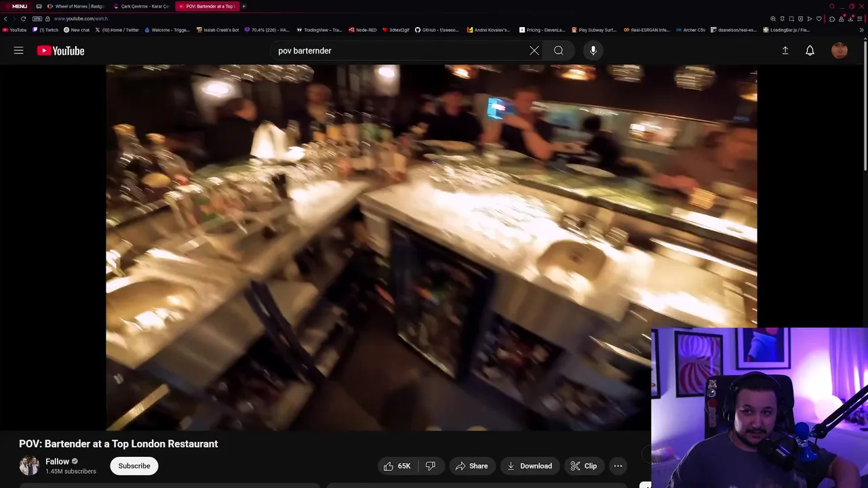Viewport: 868px width, 488px height.
Task: Open the Opera MENU button
Action: tap(16, 6)
